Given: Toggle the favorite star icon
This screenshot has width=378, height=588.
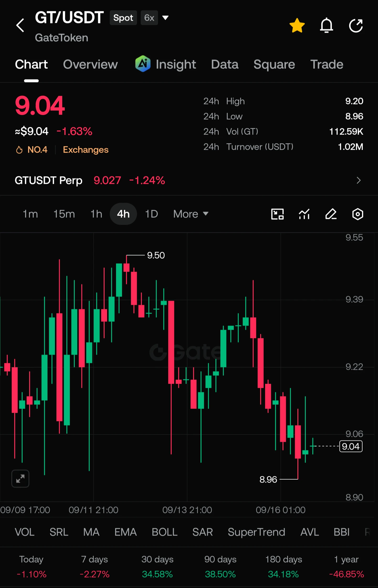Looking at the screenshot, I should 297,25.
